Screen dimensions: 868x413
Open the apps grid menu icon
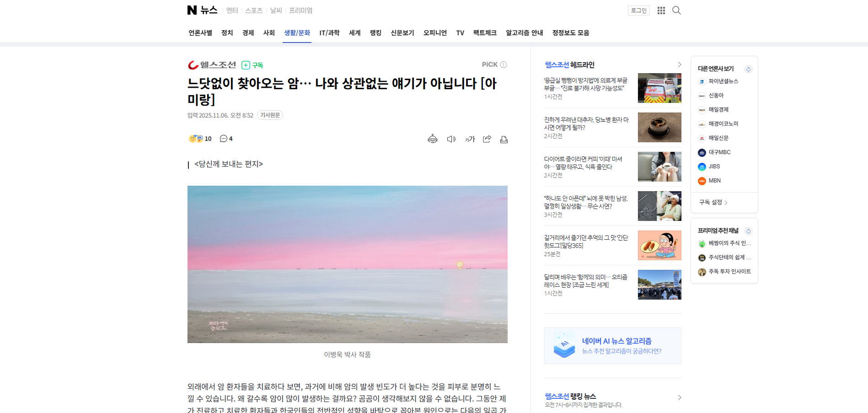pyautogui.click(x=661, y=10)
